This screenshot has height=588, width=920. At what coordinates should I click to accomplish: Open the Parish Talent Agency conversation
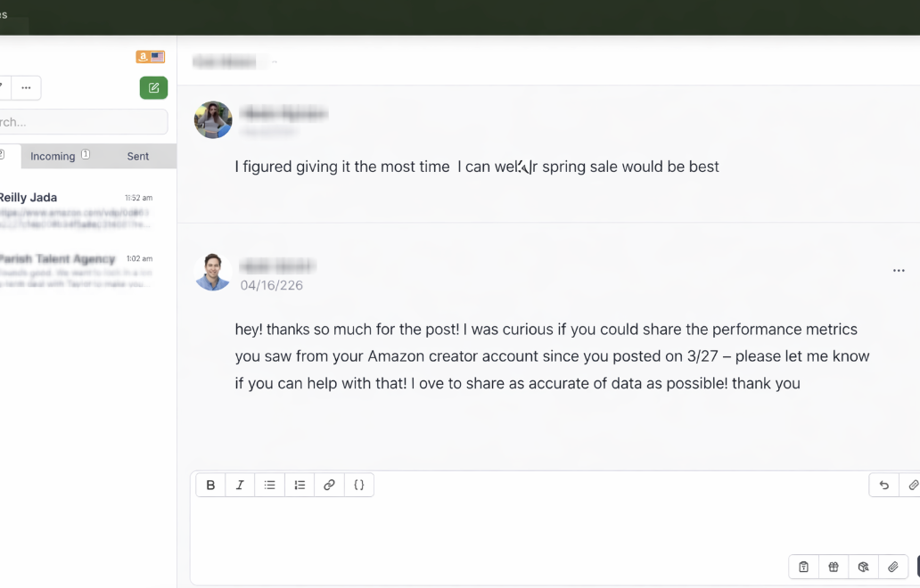(76, 270)
